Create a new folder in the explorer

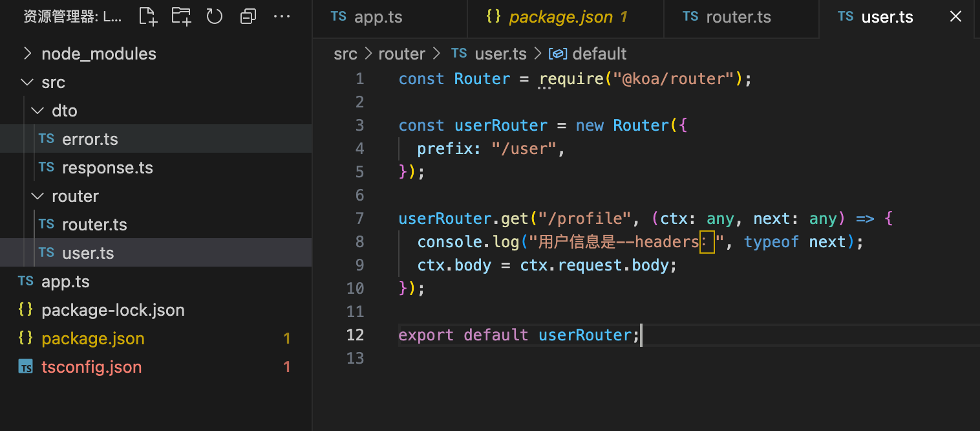[x=181, y=16]
